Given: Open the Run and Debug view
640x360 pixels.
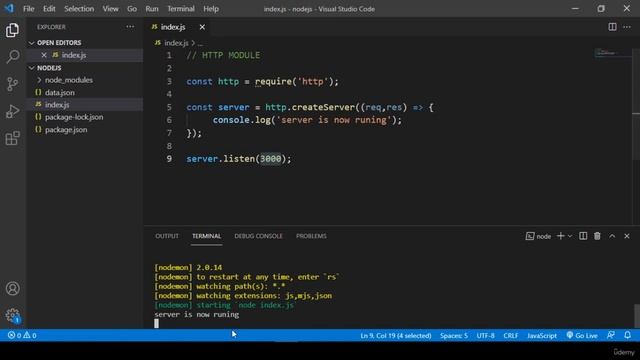Looking at the screenshot, I should pyautogui.click(x=12, y=111).
